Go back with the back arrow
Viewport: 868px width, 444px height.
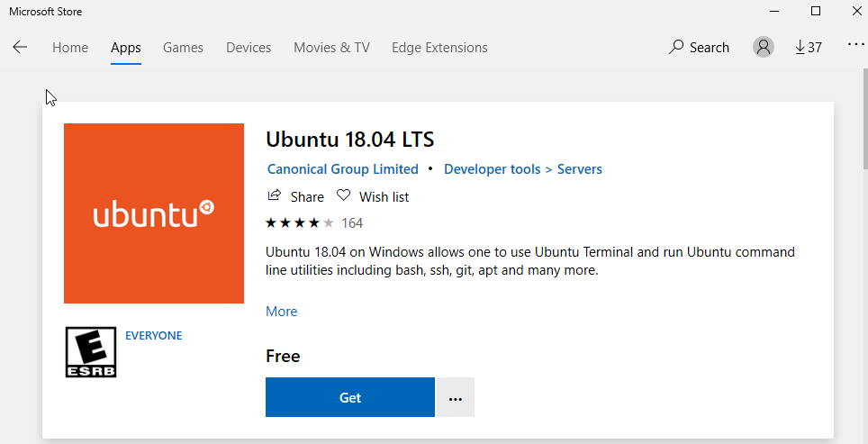(x=20, y=48)
